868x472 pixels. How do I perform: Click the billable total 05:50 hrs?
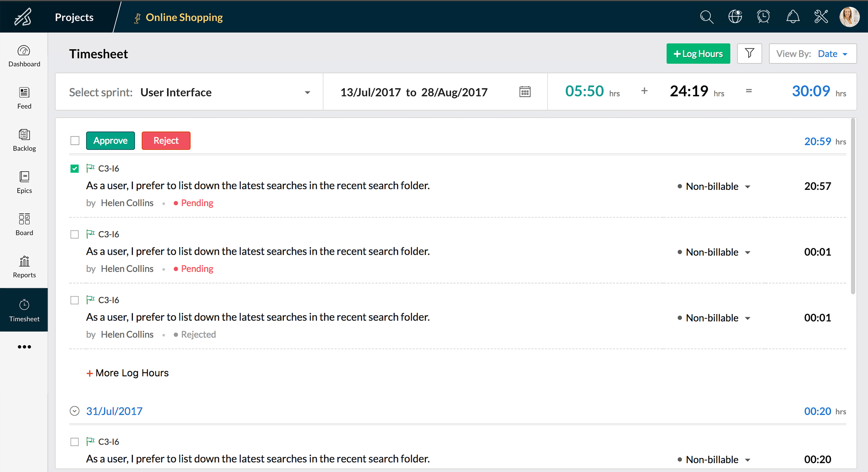592,91
